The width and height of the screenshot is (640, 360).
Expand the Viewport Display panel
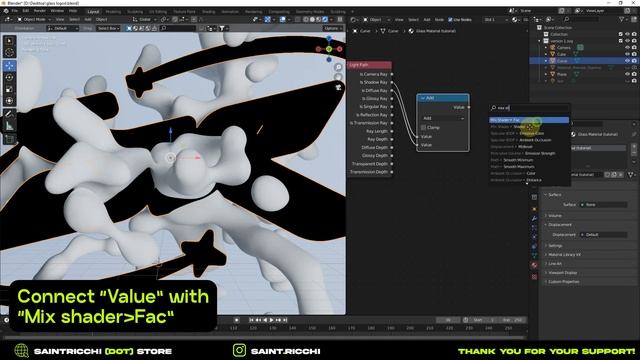click(562, 273)
